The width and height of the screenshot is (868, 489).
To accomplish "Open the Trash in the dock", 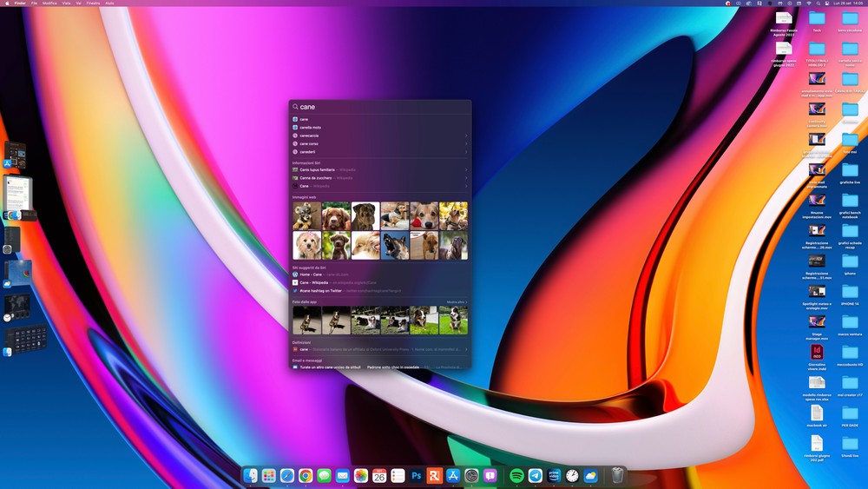I will (616, 476).
